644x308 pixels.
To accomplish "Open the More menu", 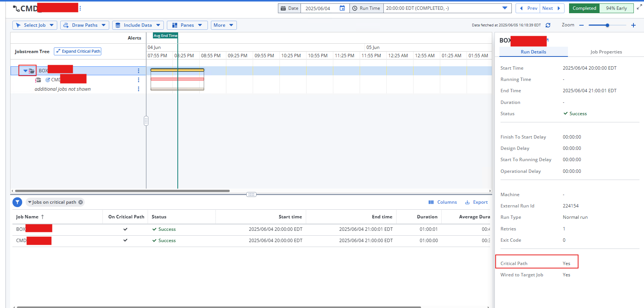I will tap(223, 25).
